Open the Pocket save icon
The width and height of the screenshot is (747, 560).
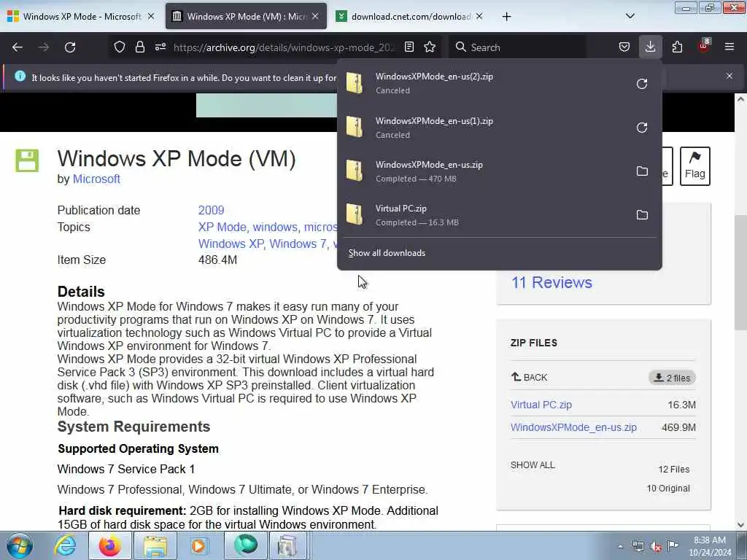coord(624,47)
